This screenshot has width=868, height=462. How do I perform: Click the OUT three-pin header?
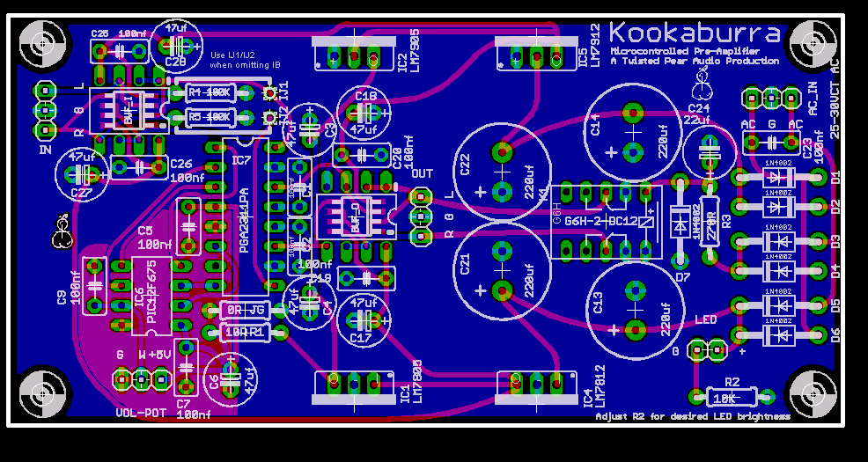[421, 216]
